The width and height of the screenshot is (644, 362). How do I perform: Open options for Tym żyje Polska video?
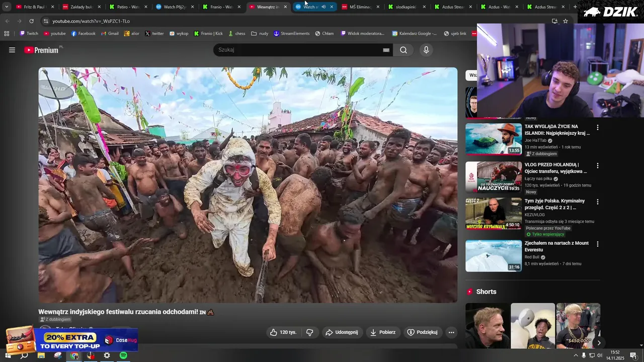tap(598, 202)
